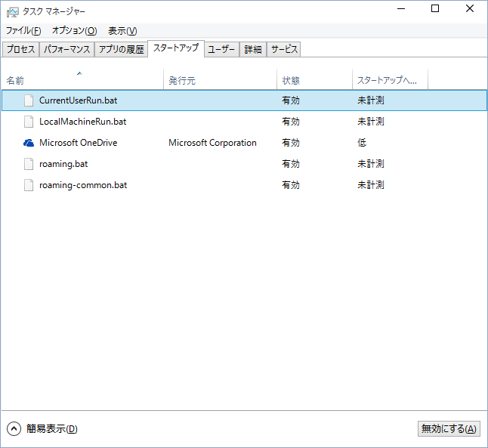Sort by the 名前 column header
488x448 pixels.
tap(82, 80)
